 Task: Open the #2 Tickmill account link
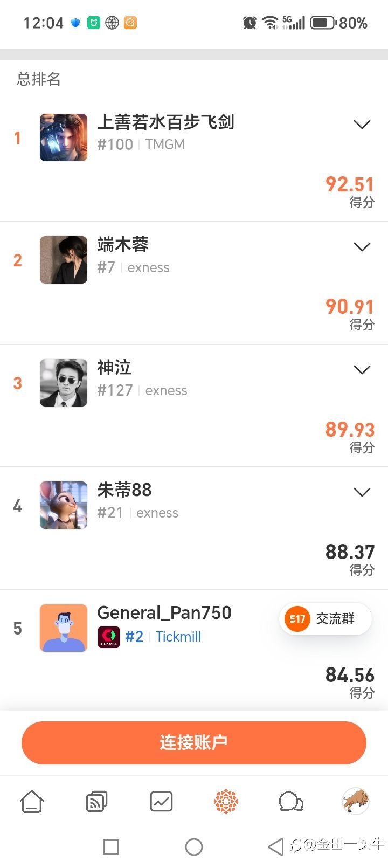pyautogui.click(x=163, y=637)
